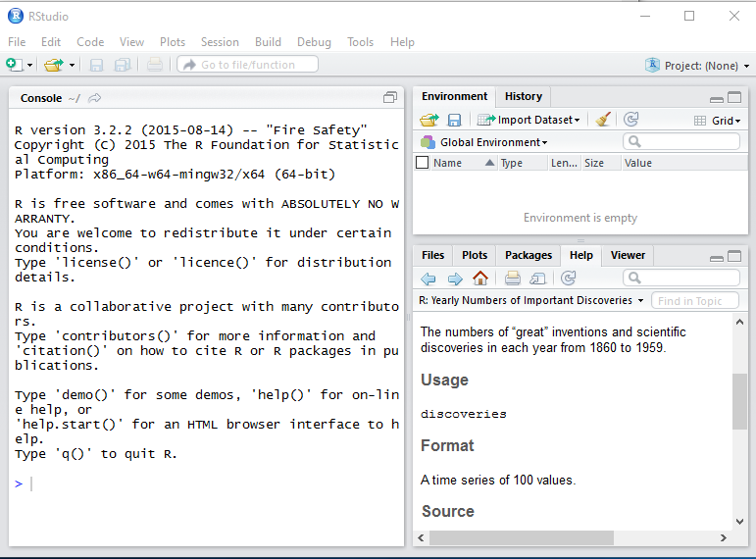Click the view current directory arrow in Console

tap(94, 98)
